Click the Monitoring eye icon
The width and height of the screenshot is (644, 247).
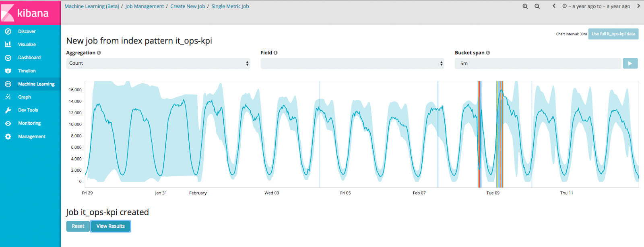click(8, 123)
